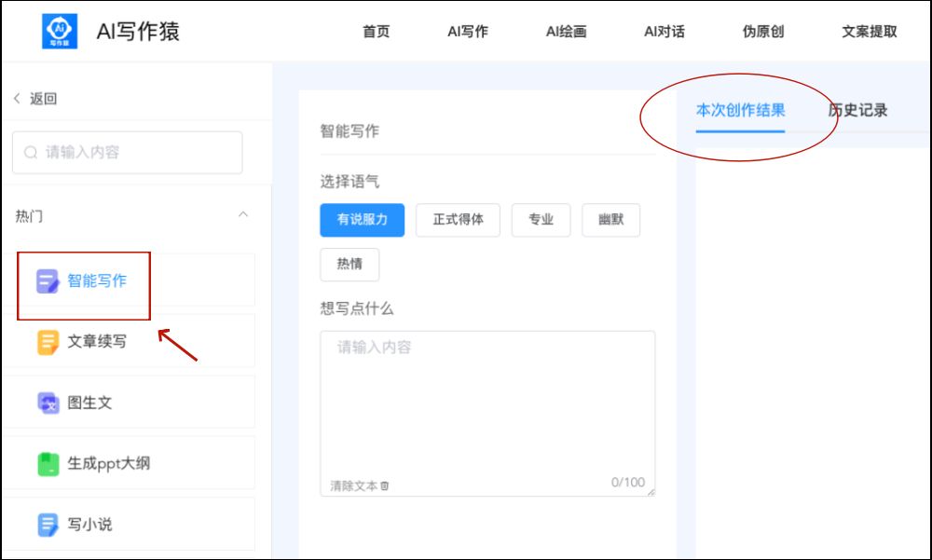Collapse the 热门 section chevron
The height and width of the screenshot is (560, 932).
[243, 215]
